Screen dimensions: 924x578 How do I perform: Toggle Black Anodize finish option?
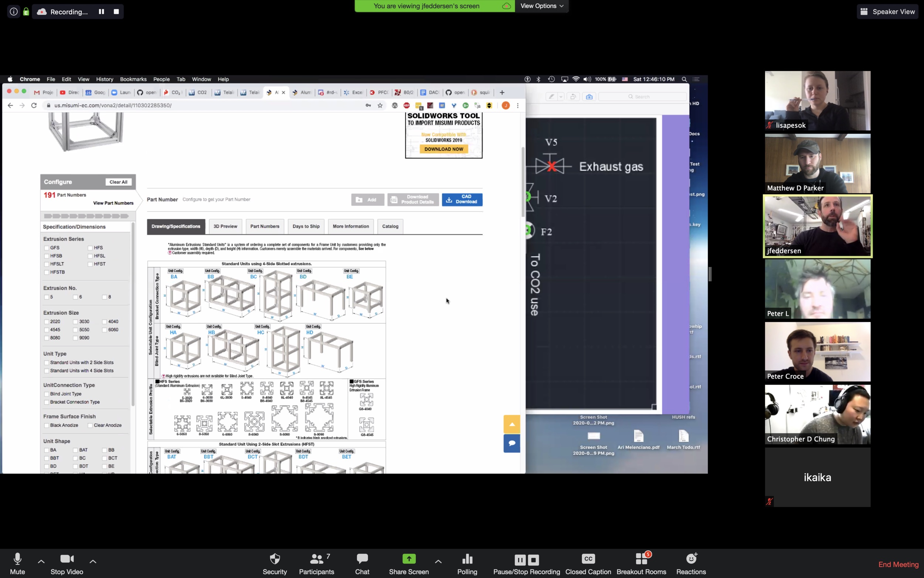(x=46, y=426)
